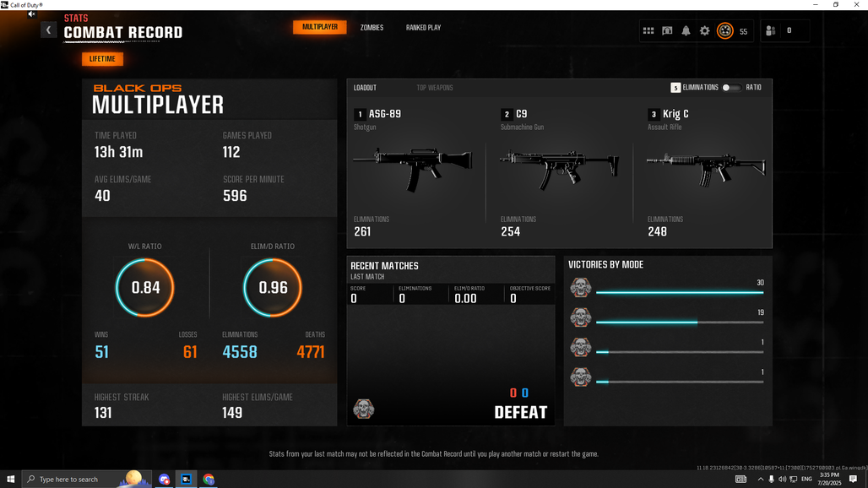Click the microphone tray icon

771,480
